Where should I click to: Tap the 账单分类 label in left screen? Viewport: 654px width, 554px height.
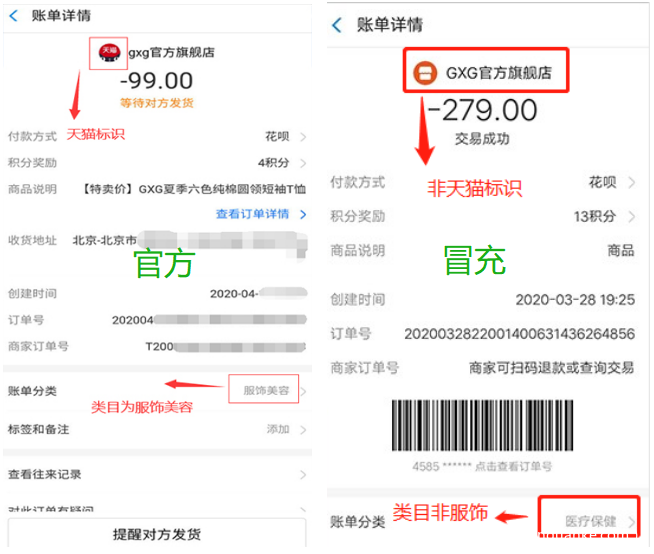[x=32, y=391]
